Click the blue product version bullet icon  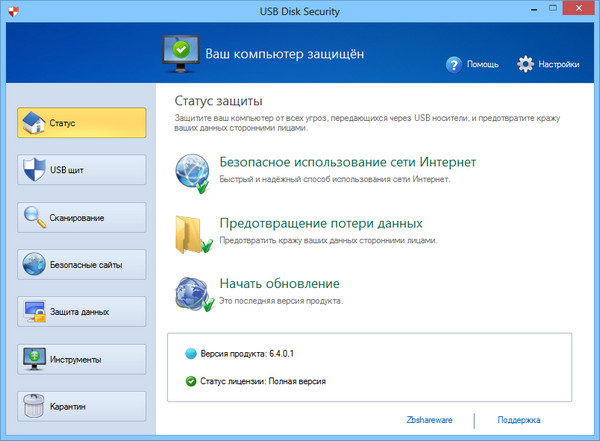(192, 354)
